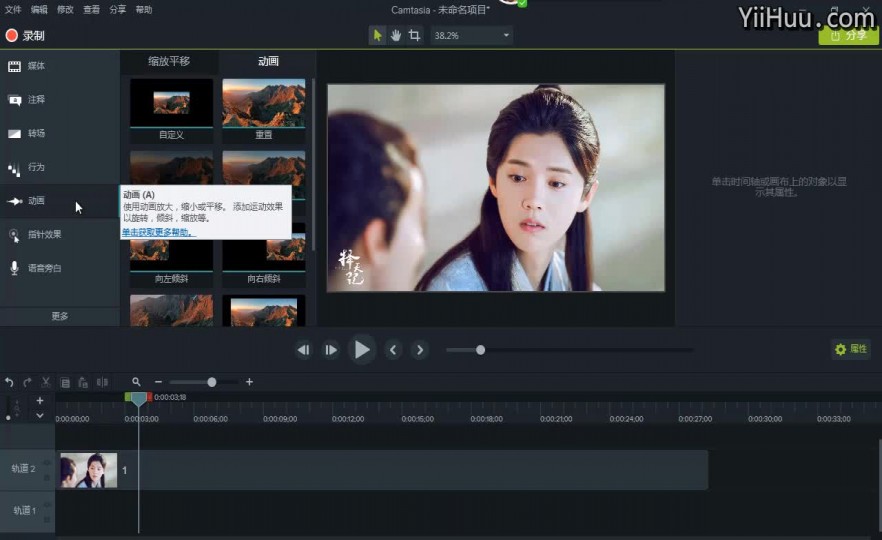882x540 pixels.
Task: Open the 分享 menu in menu bar
Action: (x=118, y=10)
